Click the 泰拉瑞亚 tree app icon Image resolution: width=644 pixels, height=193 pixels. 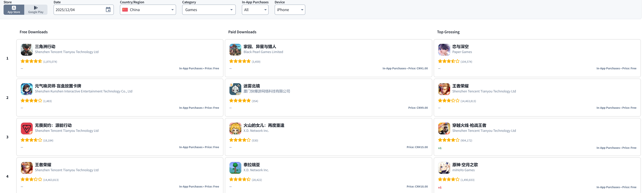235,168
